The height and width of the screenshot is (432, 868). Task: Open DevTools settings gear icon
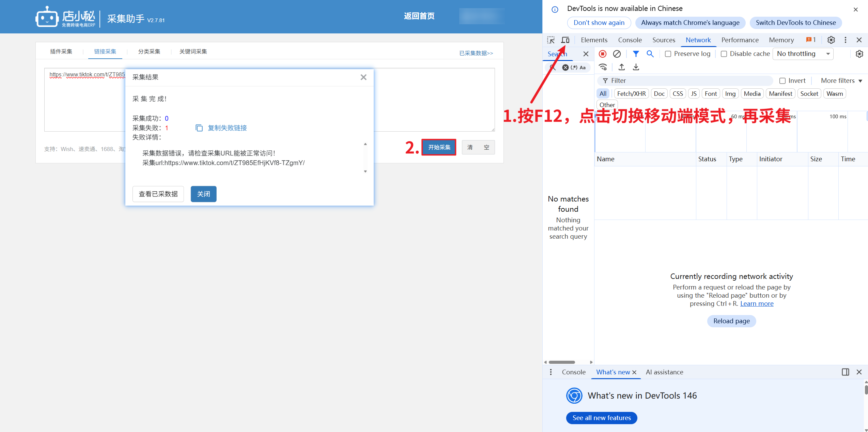pos(831,40)
